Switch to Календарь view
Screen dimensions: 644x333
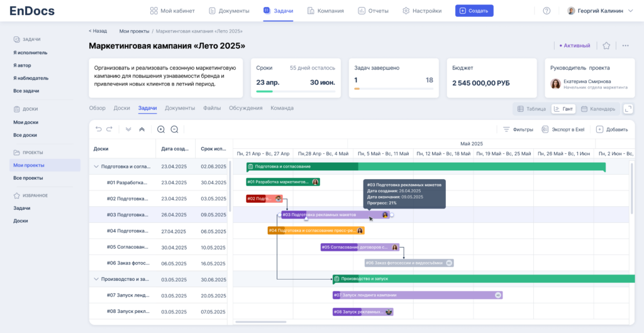click(597, 109)
